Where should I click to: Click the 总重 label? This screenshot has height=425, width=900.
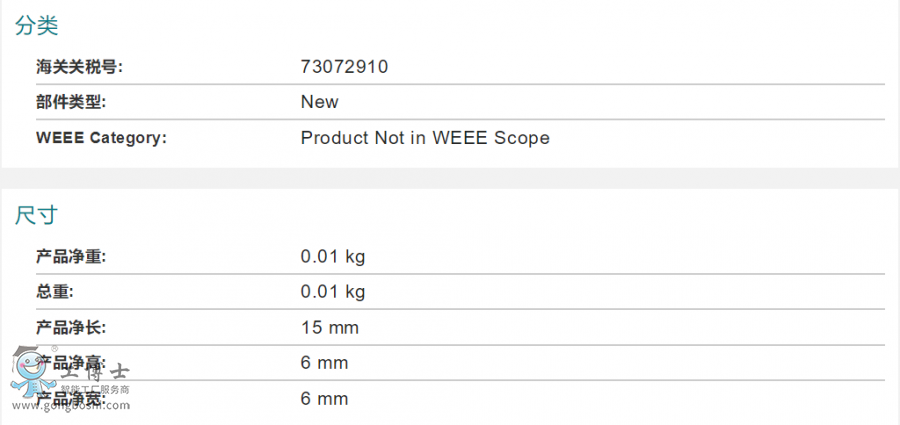pos(55,292)
